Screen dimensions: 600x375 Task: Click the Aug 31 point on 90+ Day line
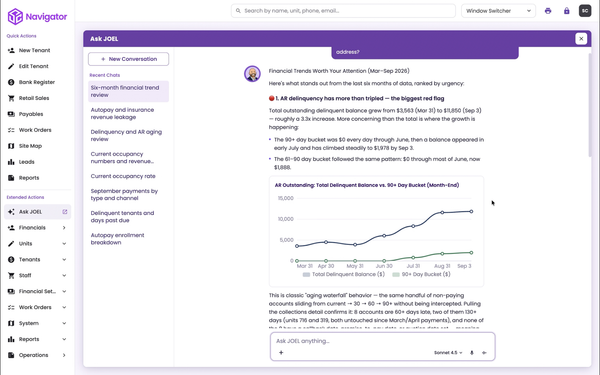click(442, 254)
